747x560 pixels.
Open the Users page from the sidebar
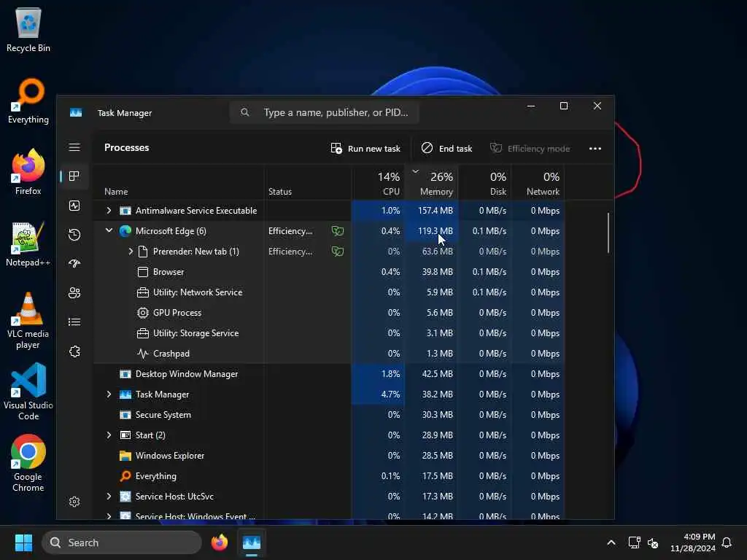click(74, 293)
